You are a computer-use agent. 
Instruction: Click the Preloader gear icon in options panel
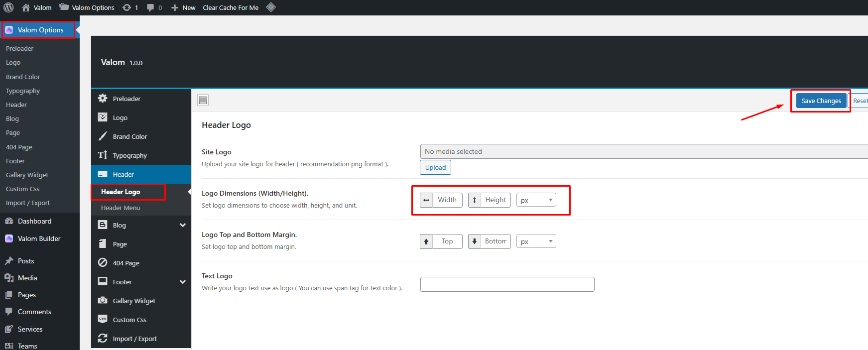coord(103,98)
